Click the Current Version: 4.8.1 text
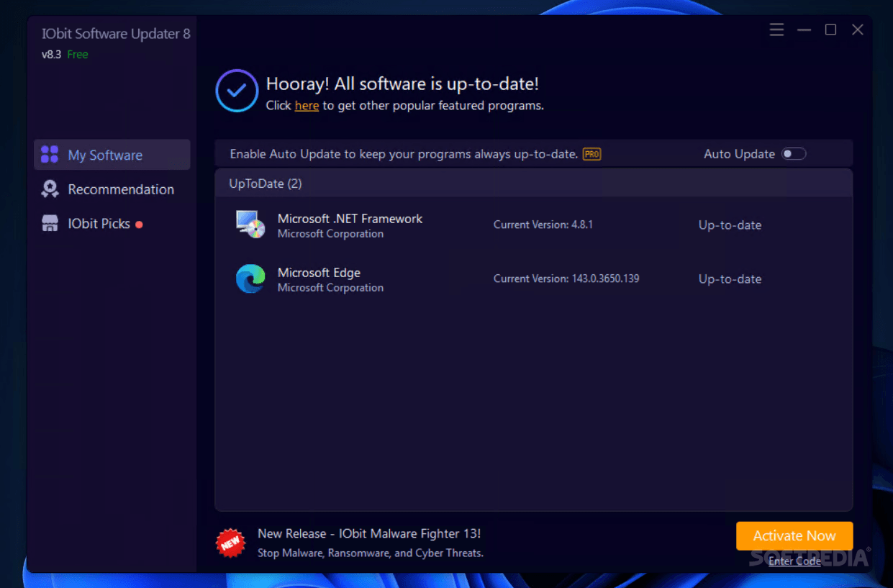Viewport: 893px width, 588px height. click(543, 225)
